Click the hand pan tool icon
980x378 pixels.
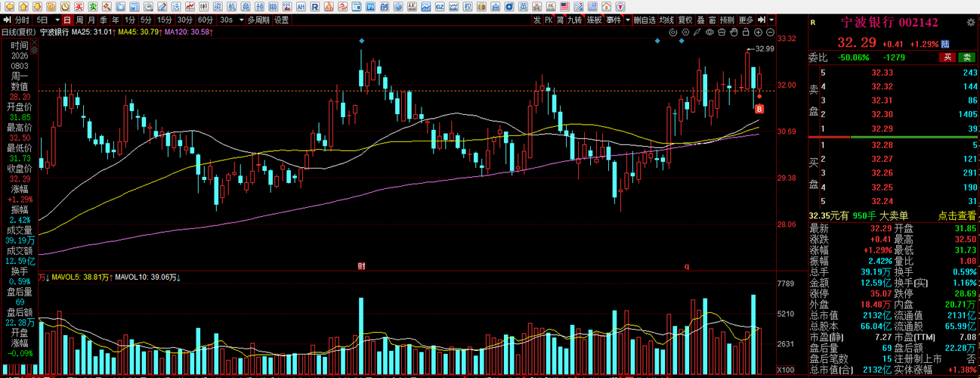[x=734, y=32]
